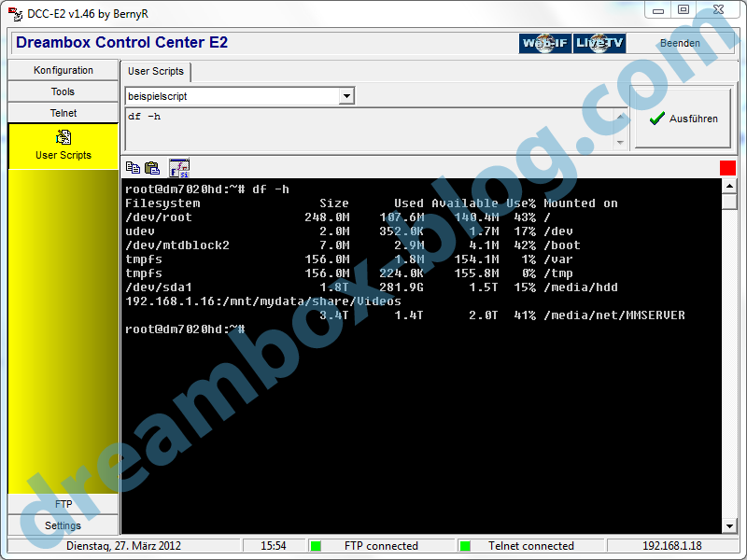Click the /media/hdd mount point text
The height and width of the screenshot is (560, 747).
(x=581, y=287)
